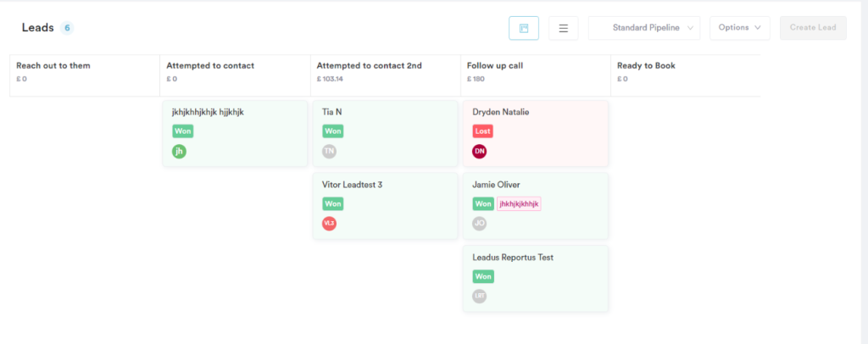Click Jamie Oliver's JO avatar
This screenshot has width=868, height=344.
[480, 224]
